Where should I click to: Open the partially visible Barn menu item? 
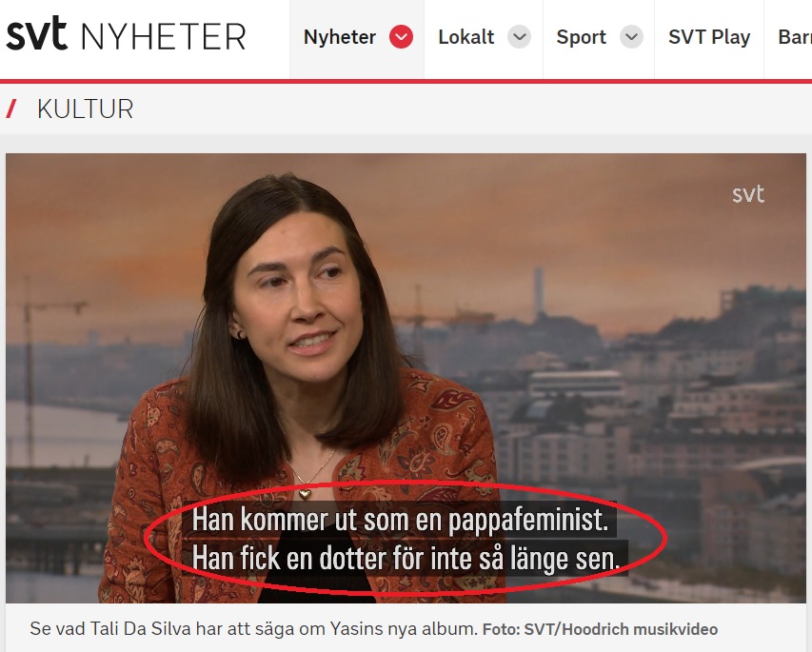(x=795, y=37)
